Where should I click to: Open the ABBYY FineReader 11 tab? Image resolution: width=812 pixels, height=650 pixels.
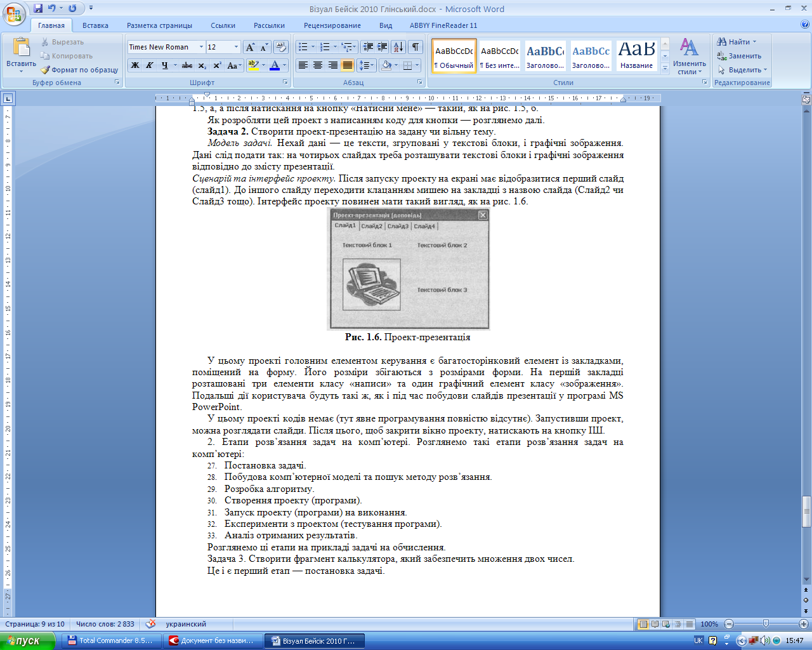coord(443,25)
